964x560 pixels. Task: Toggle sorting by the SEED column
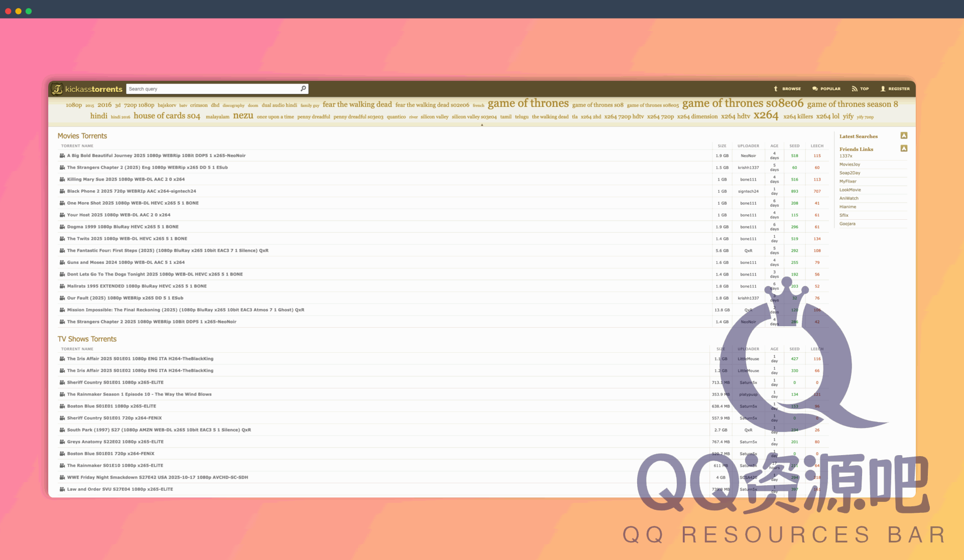coord(794,146)
